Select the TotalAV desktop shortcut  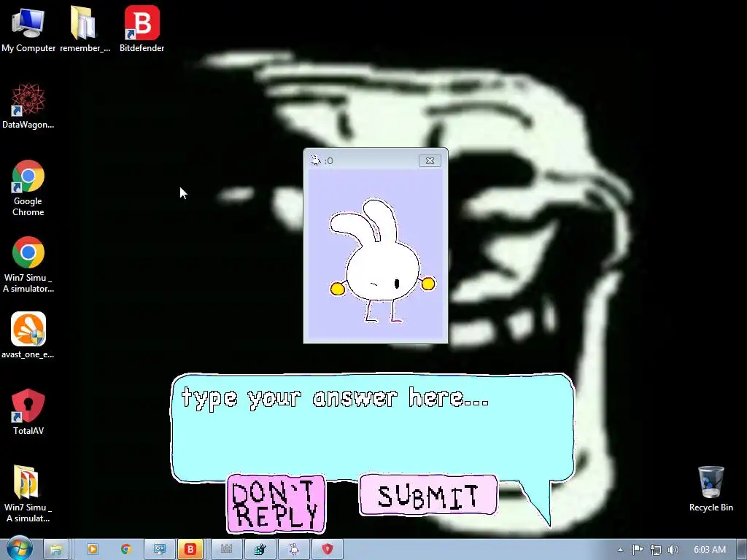pos(28,412)
